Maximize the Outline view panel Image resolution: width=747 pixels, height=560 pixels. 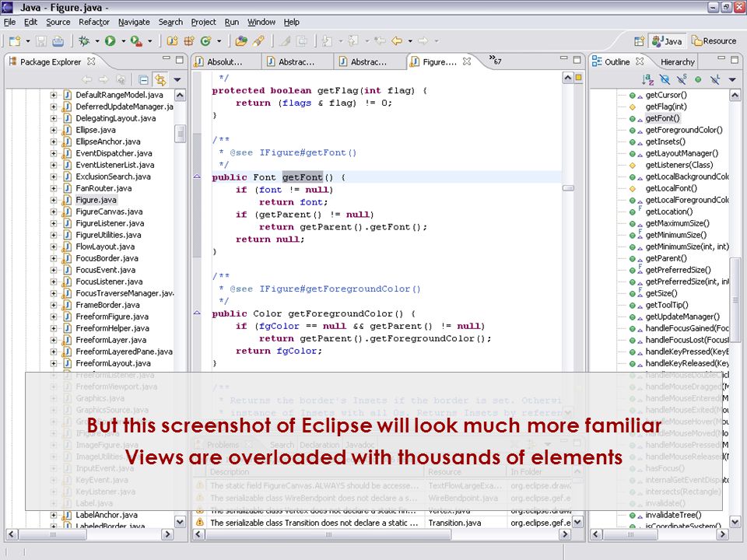pos(735,60)
